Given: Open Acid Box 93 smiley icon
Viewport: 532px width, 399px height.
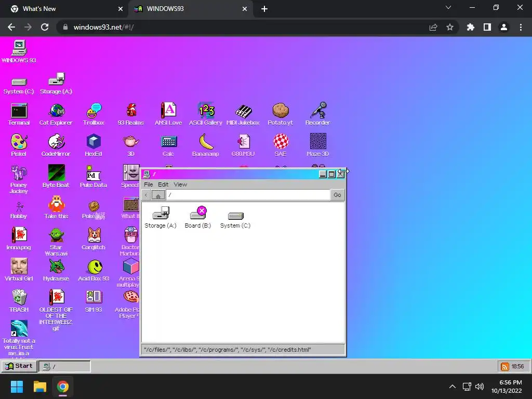Looking at the screenshot, I should tap(94, 271).
